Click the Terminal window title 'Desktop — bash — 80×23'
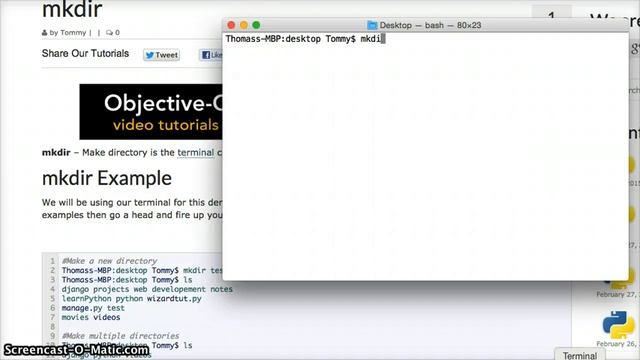Screen dimensions: 640x360 coord(430,25)
